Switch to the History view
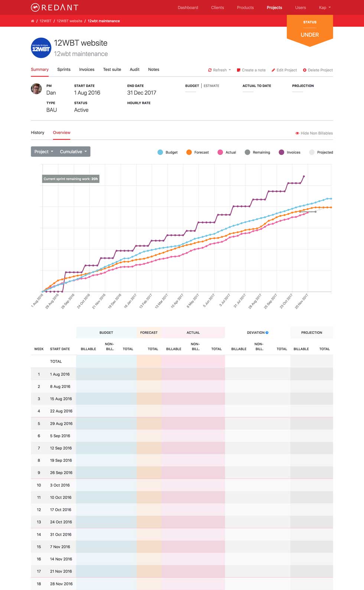 tap(38, 132)
